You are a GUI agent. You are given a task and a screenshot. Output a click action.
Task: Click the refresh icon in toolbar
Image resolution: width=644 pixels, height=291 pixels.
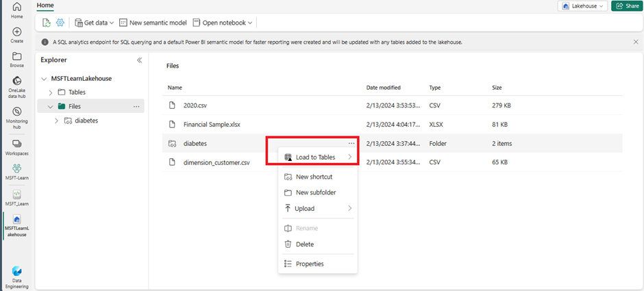pos(47,23)
